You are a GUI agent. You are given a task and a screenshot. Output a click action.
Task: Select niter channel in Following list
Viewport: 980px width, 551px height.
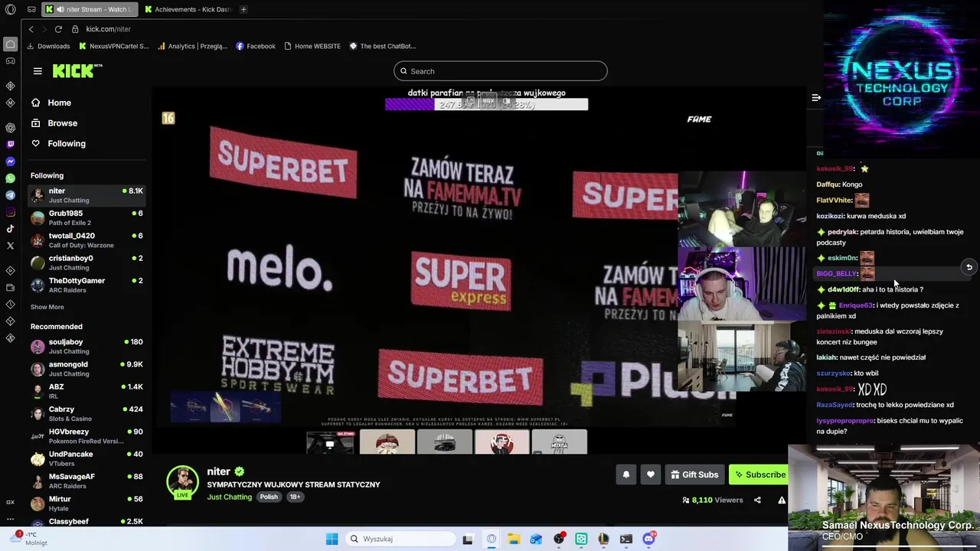tap(87, 195)
